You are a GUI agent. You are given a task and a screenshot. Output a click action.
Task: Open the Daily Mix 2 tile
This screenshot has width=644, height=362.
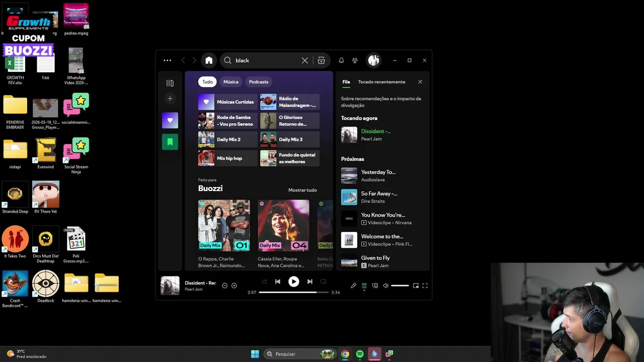227,139
